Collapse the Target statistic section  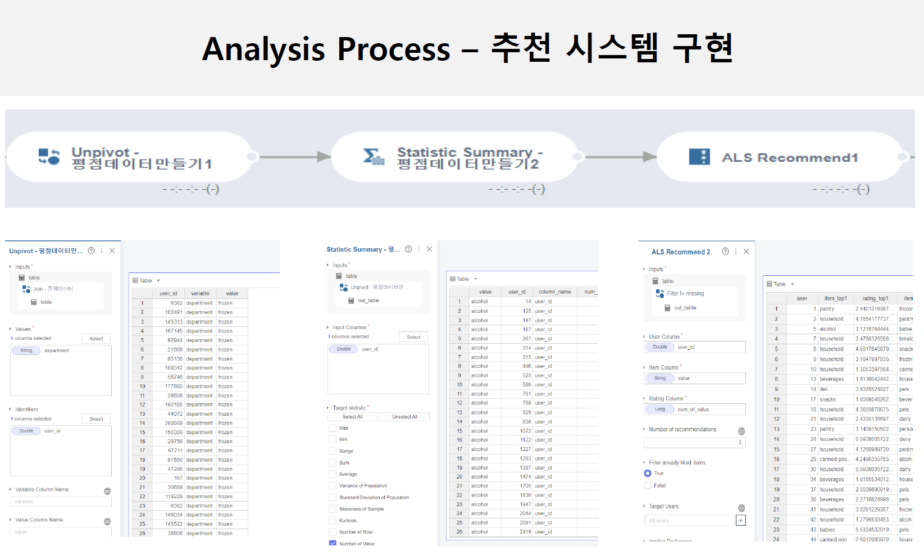tap(327, 408)
